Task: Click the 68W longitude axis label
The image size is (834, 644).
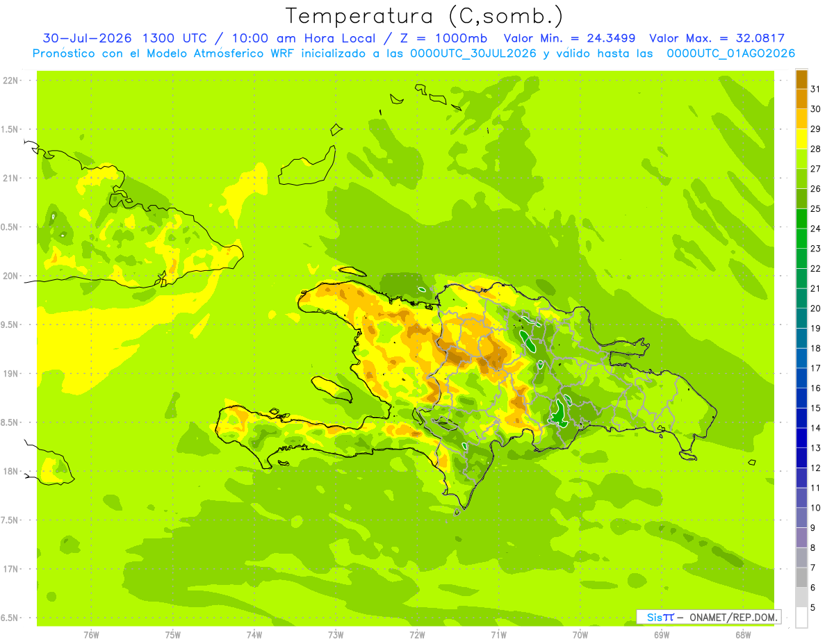Action: (x=743, y=634)
